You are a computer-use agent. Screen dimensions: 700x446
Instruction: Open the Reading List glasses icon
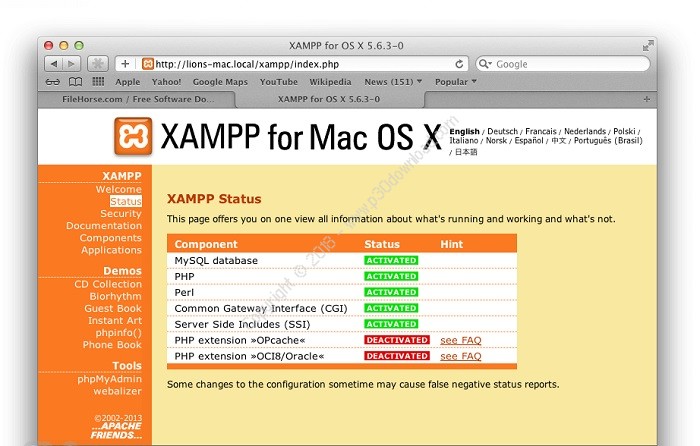(53, 82)
